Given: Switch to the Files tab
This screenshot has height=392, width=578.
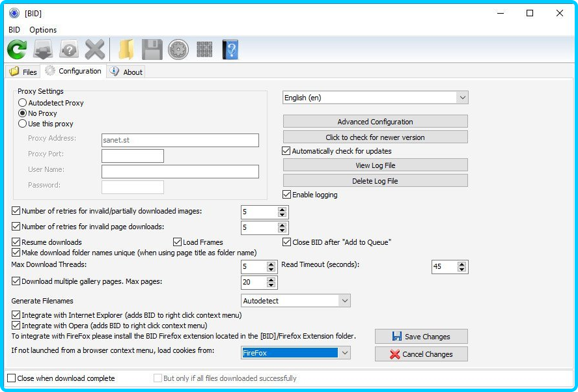Looking at the screenshot, I should tap(23, 72).
